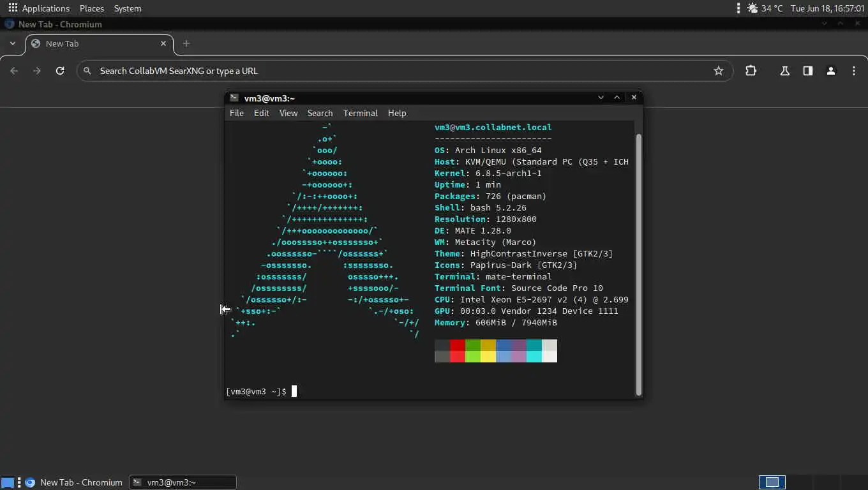Open the terminal View menu
868x490 pixels.
coord(288,113)
